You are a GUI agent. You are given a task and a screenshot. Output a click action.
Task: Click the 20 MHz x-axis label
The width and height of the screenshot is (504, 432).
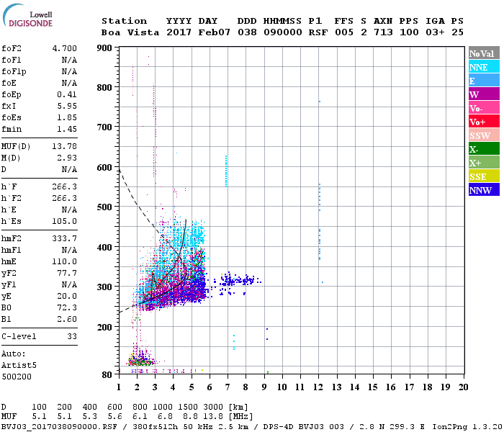[463, 387]
